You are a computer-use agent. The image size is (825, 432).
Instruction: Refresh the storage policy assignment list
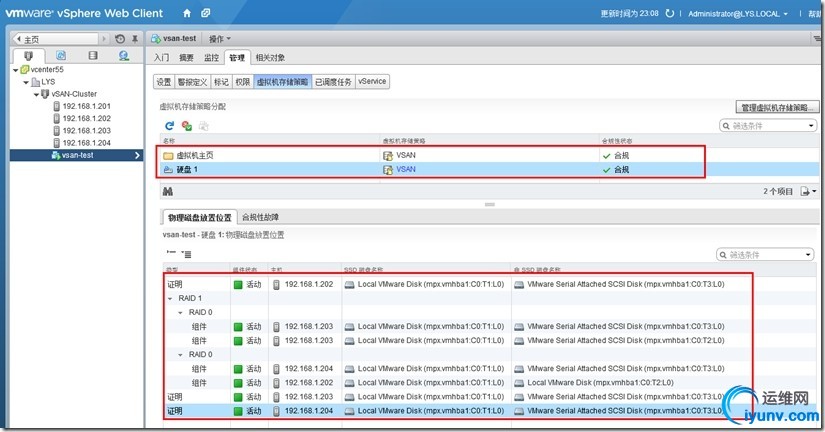coord(169,126)
